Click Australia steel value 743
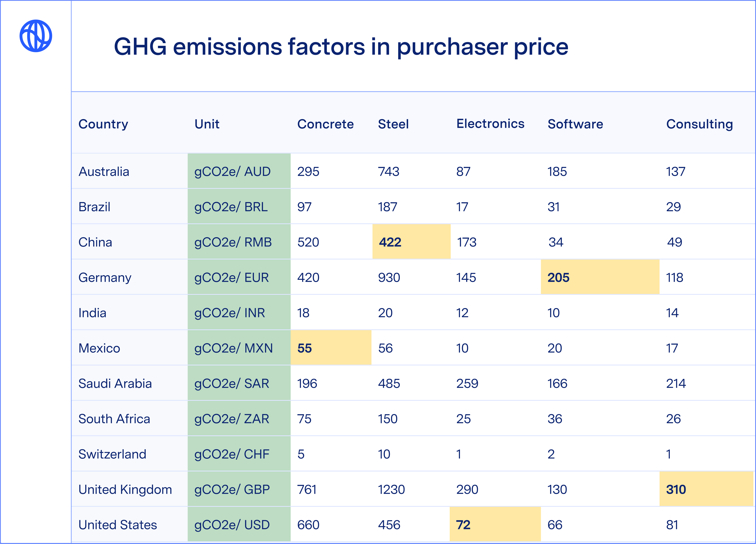The image size is (756, 544). tap(389, 171)
